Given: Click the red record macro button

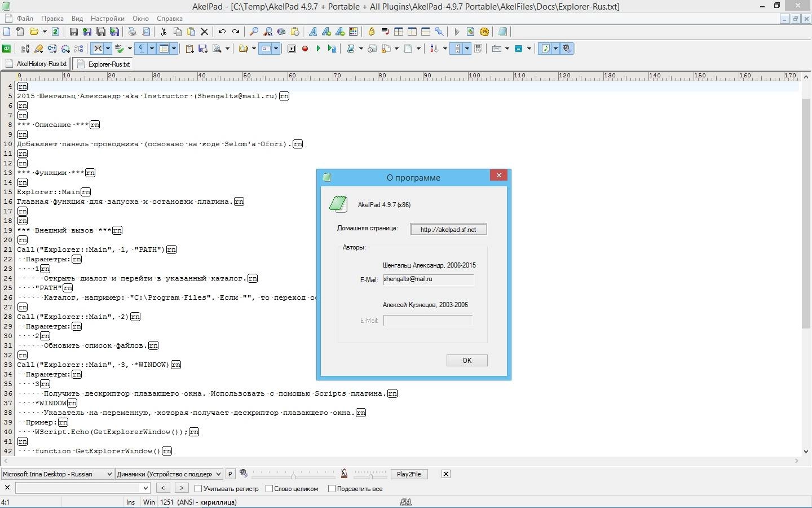Looking at the screenshot, I should [x=305, y=49].
